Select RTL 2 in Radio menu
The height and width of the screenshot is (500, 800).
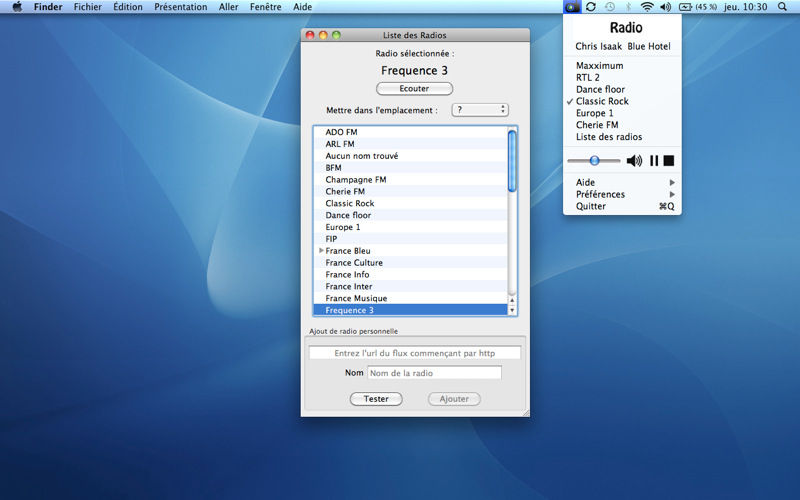point(622,78)
